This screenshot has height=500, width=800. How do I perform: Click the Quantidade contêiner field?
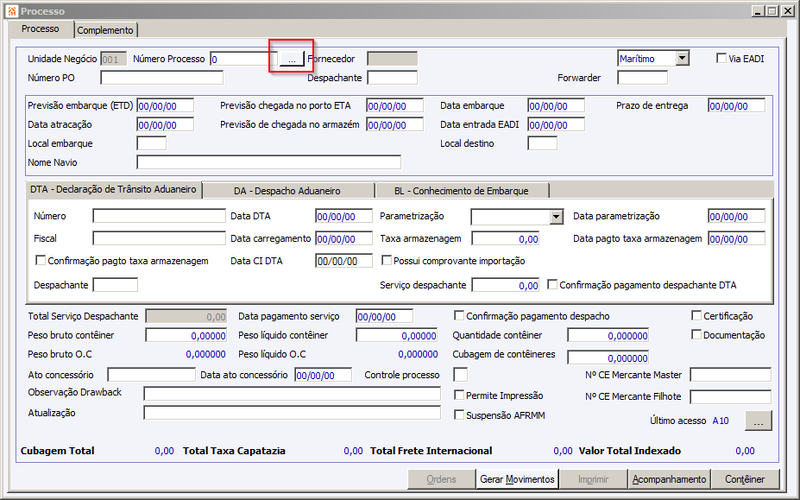coord(608,335)
